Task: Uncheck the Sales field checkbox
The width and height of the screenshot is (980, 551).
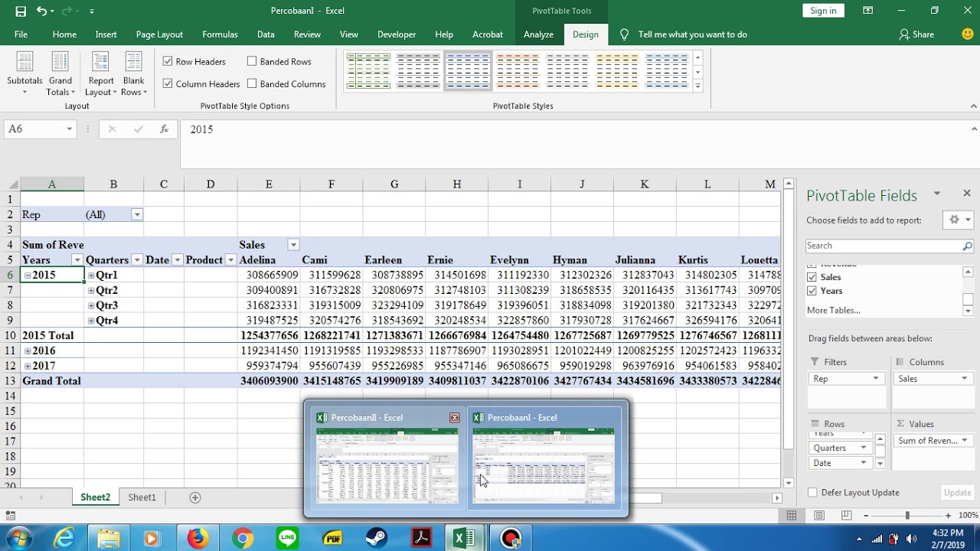Action: [812, 277]
